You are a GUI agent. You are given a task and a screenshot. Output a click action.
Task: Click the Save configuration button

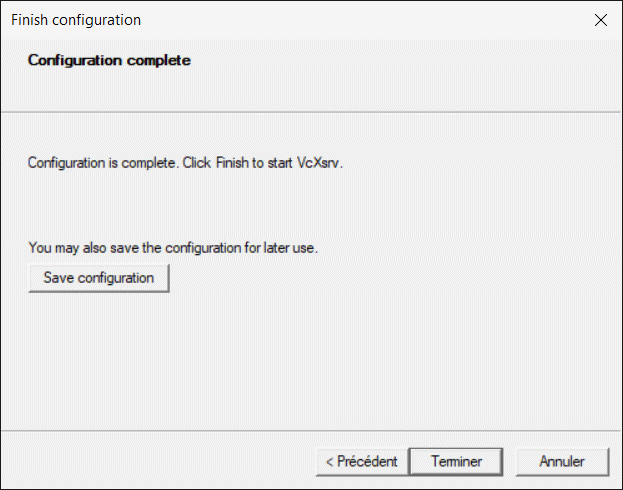(99, 278)
